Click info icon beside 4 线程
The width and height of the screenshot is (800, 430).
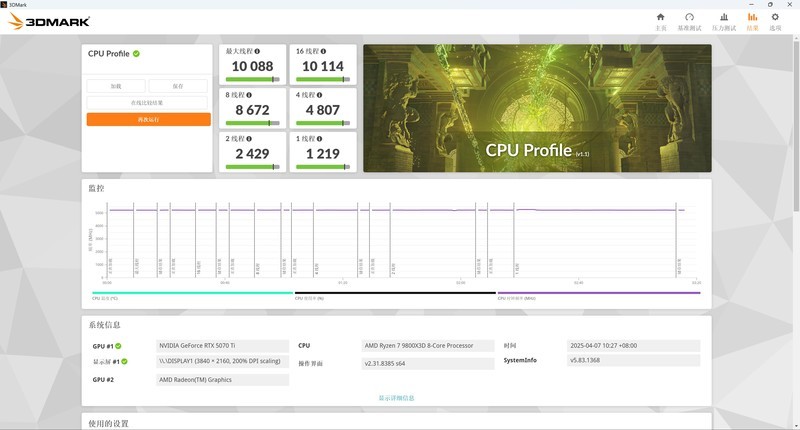319,95
